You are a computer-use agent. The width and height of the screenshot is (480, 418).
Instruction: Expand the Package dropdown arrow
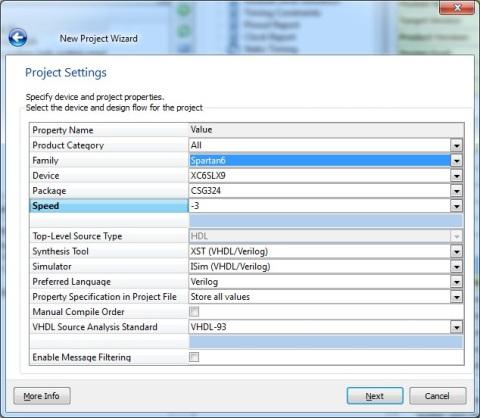pos(456,191)
